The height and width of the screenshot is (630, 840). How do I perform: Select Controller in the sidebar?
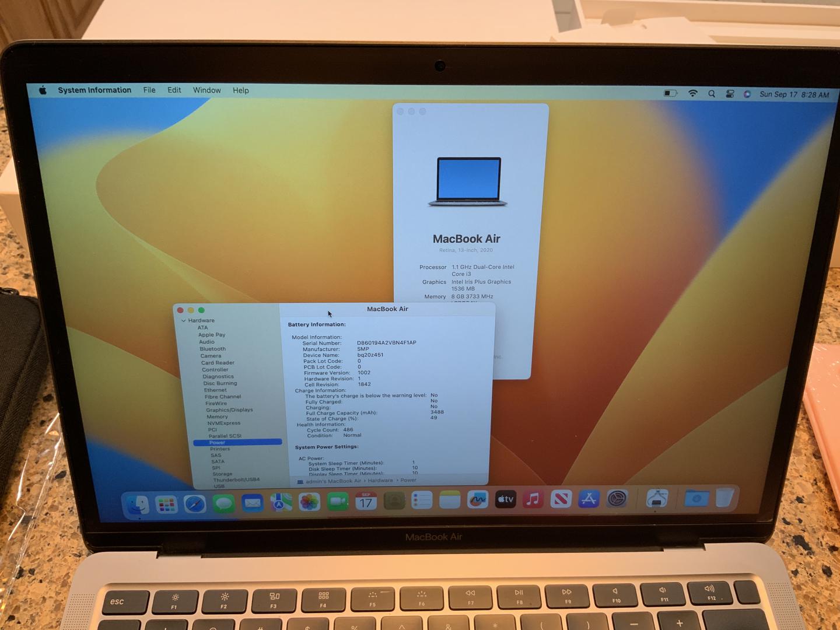point(215,370)
